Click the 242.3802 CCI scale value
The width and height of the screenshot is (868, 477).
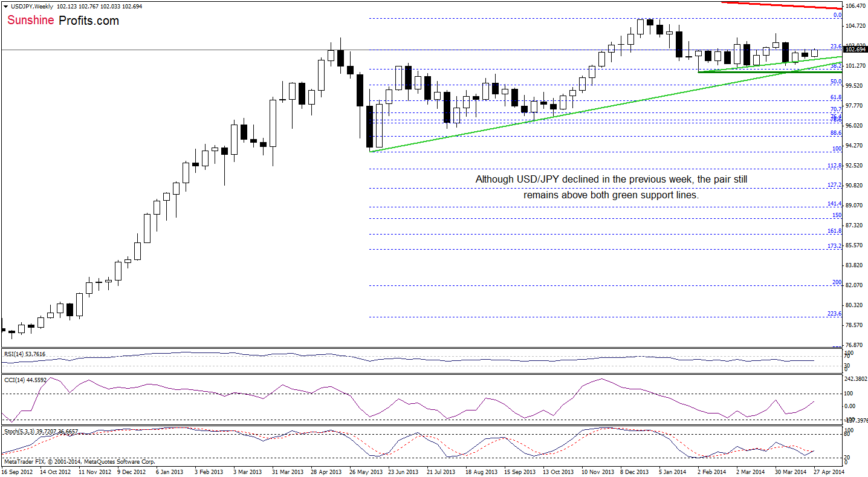pos(855,379)
